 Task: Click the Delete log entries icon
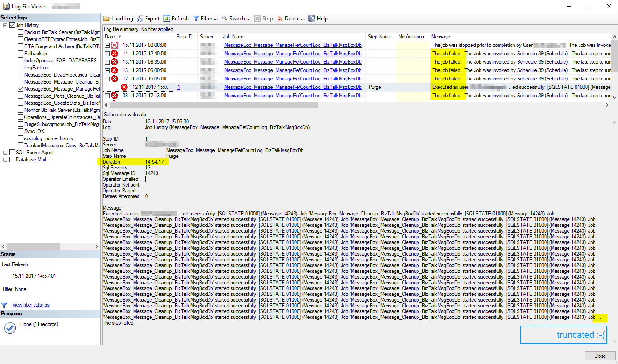click(281, 18)
